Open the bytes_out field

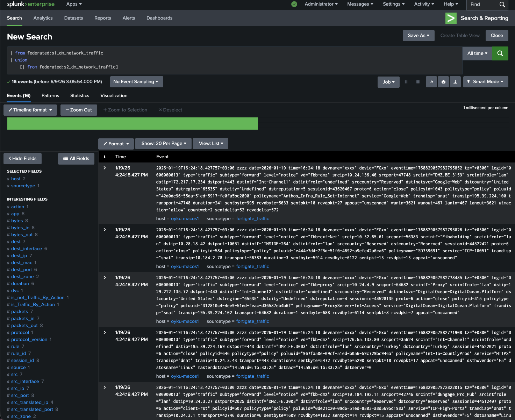pyautogui.click(x=22, y=235)
